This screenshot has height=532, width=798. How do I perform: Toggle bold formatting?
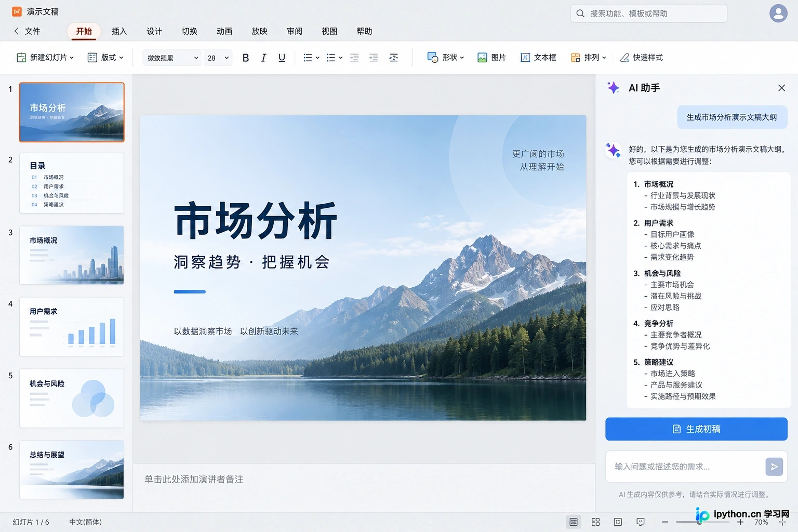(246, 58)
